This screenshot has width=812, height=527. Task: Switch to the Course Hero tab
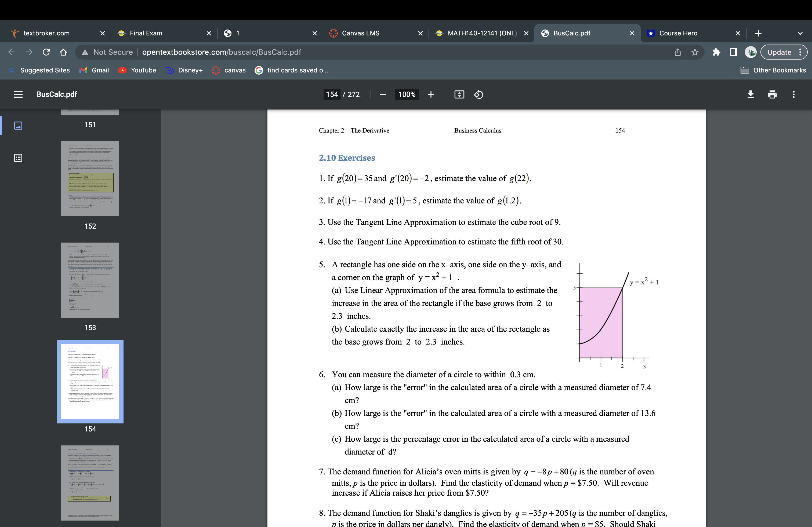pos(678,33)
